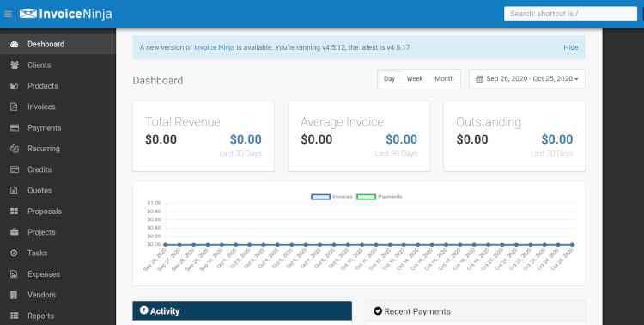This screenshot has width=644, height=325.
Task: Click the Clients people icon
Action: [15, 65]
